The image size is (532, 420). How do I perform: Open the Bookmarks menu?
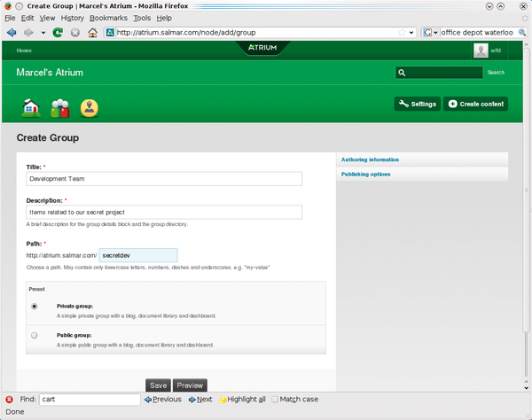(x=107, y=18)
